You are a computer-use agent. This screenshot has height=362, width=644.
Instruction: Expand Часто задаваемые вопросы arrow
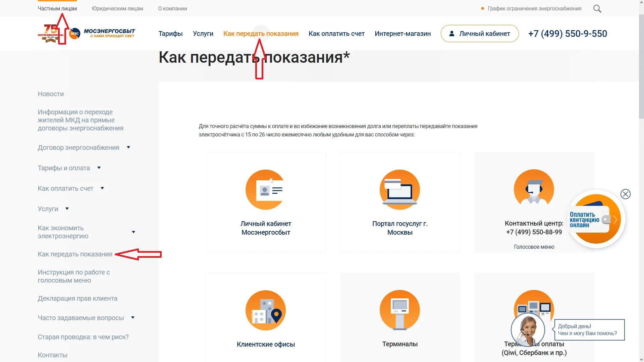133,318
